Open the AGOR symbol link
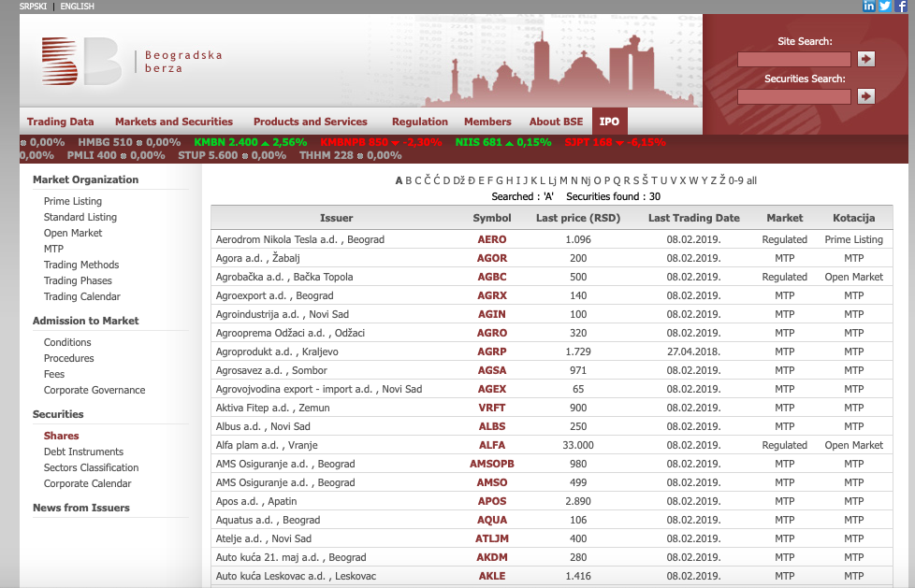 (x=492, y=258)
